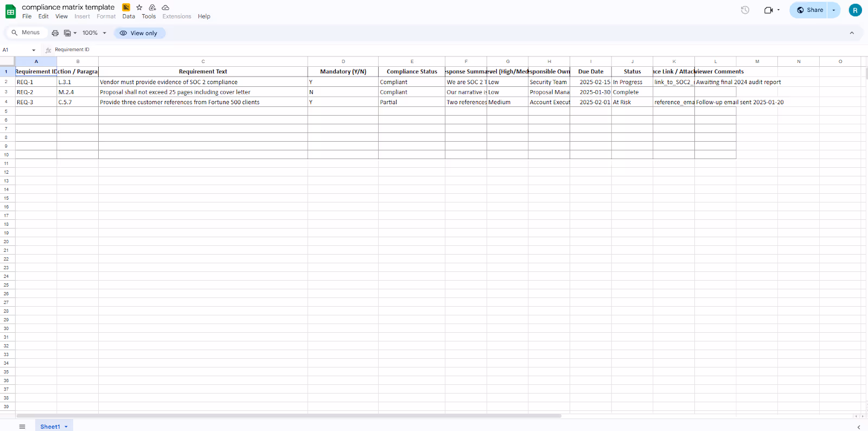Click the yellow template badge beside title
868x431 pixels.
126,7
